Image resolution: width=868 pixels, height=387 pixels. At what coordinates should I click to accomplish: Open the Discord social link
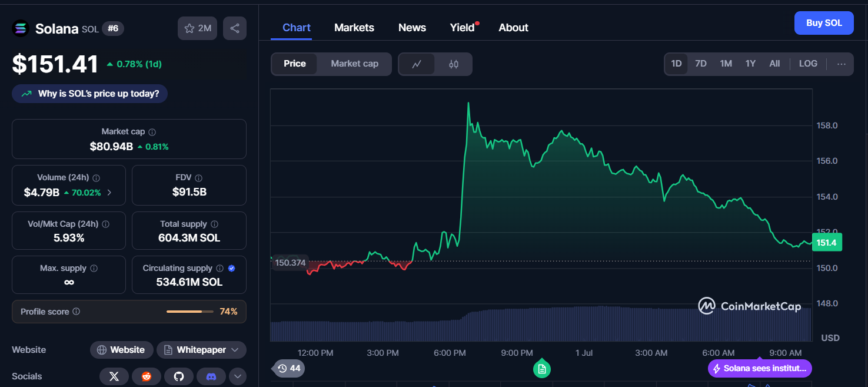click(x=211, y=376)
